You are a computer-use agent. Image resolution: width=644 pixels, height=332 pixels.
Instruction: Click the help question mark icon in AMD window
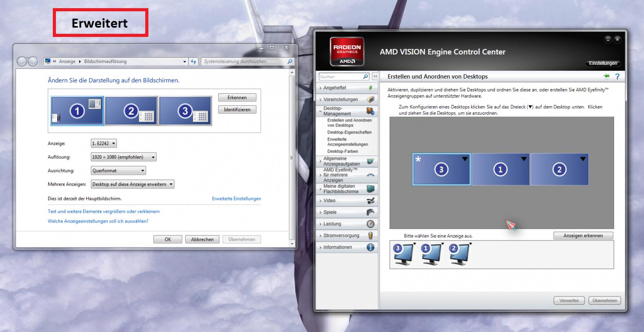[x=617, y=77]
